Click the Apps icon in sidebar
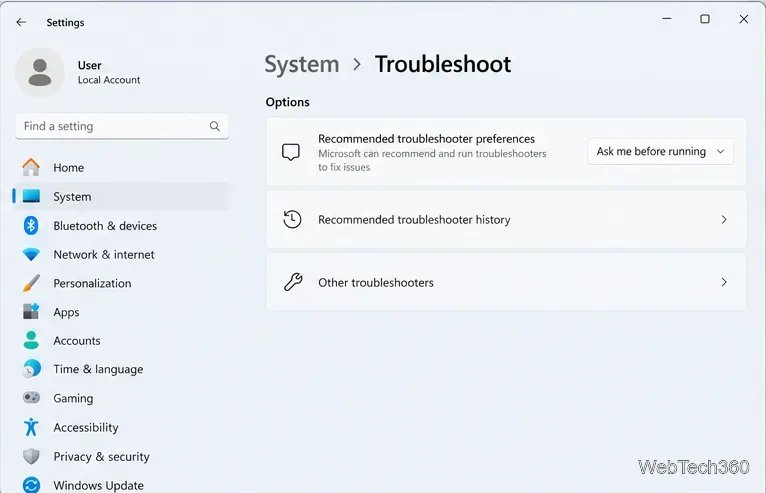The width and height of the screenshot is (766, 493). (x=31, y=311)
